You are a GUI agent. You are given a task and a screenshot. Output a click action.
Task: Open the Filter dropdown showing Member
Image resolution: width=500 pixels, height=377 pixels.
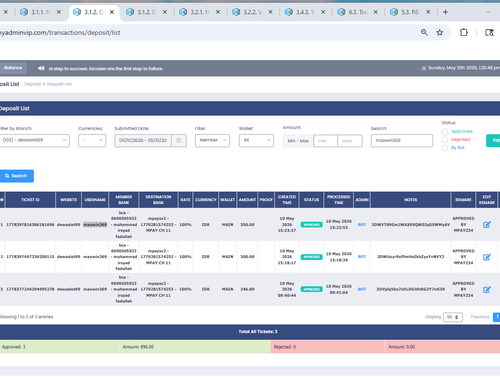point(212,140)
